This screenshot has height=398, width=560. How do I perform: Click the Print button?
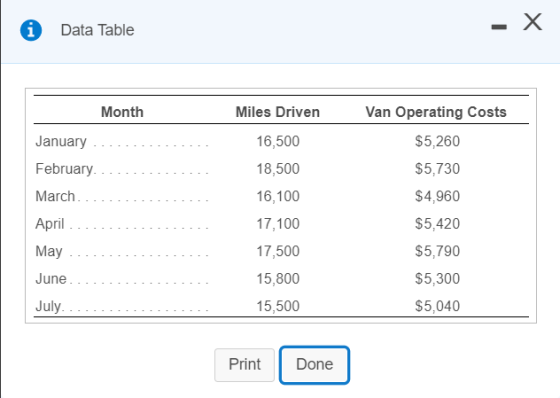click(245, 365)
